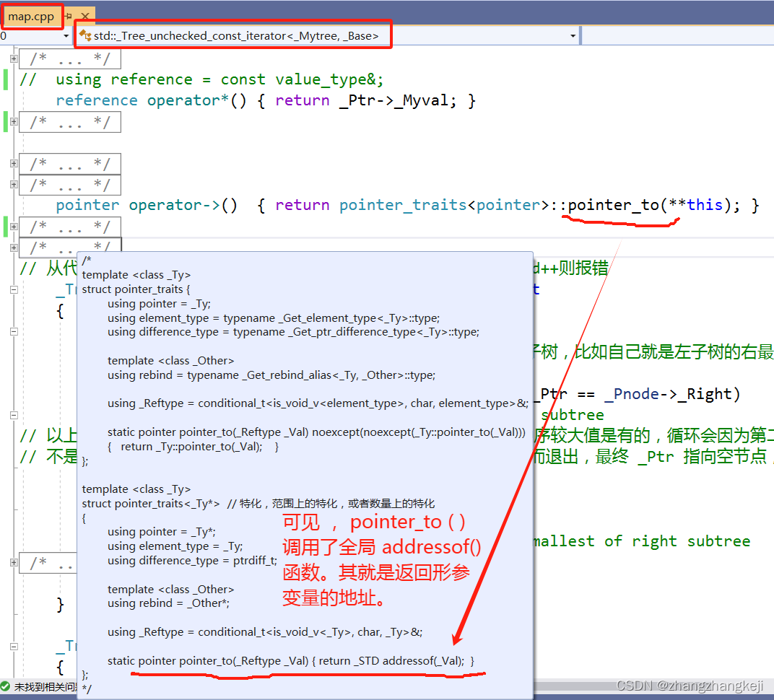Click '_Pnode->_Right)' in the code
774x700 pixels.
pyautogui.click(x=672, y=394)
